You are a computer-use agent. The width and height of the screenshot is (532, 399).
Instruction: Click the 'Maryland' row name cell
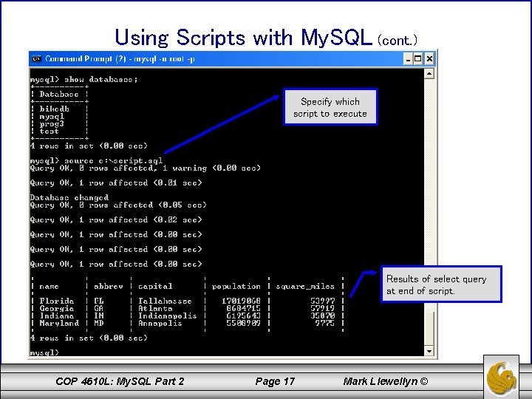point(59,323)
